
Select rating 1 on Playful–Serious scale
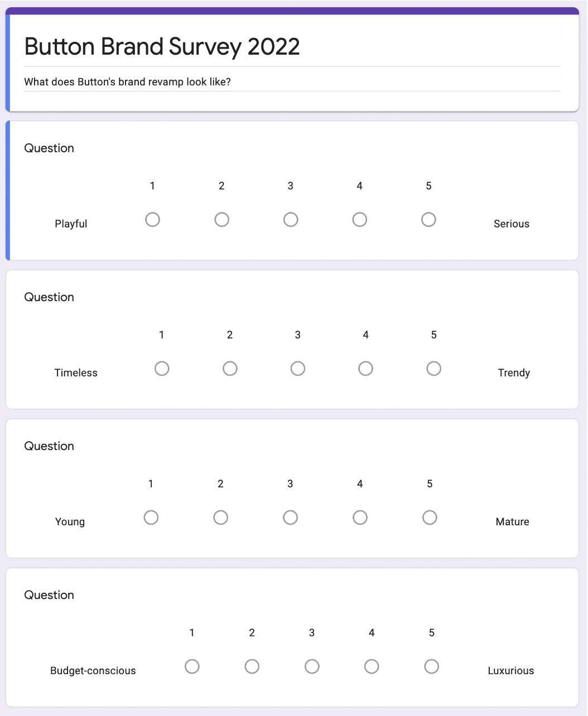coord(152,220)
